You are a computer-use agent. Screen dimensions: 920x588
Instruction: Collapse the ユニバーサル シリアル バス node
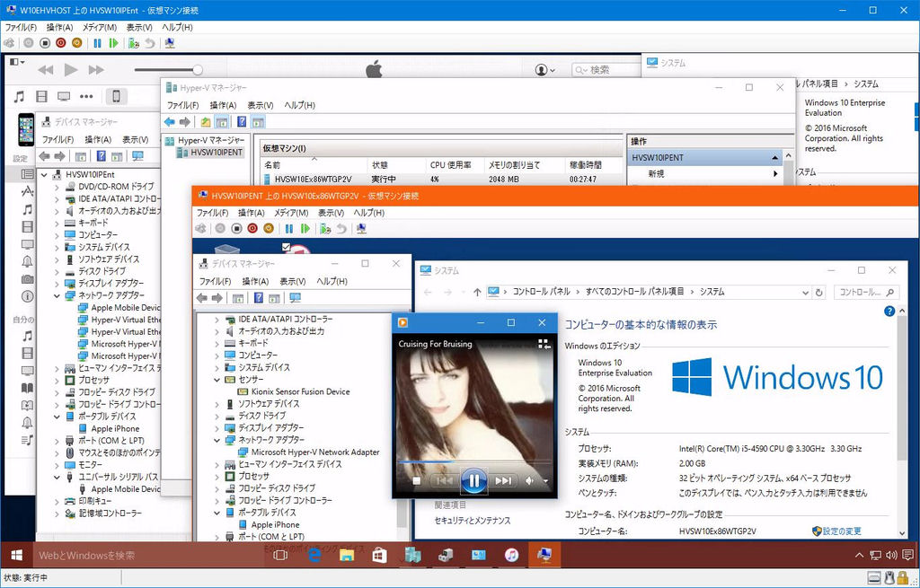tap(57, 478)
